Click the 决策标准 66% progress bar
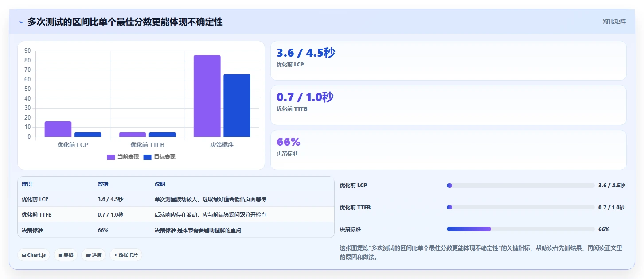This screenshot has width=644, height=279. click(520, 229)
